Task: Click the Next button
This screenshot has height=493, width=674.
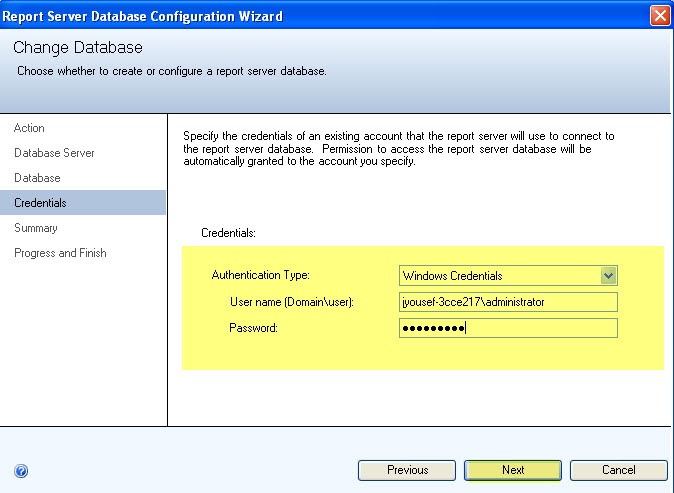Action: point(513,470)
